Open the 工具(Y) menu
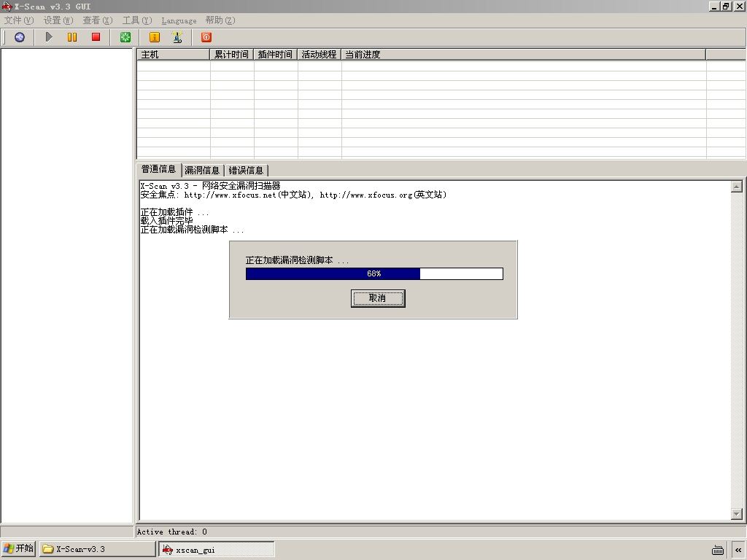Image resolution: width=747 pixels, height=560 pixels. tap(136, 20)
